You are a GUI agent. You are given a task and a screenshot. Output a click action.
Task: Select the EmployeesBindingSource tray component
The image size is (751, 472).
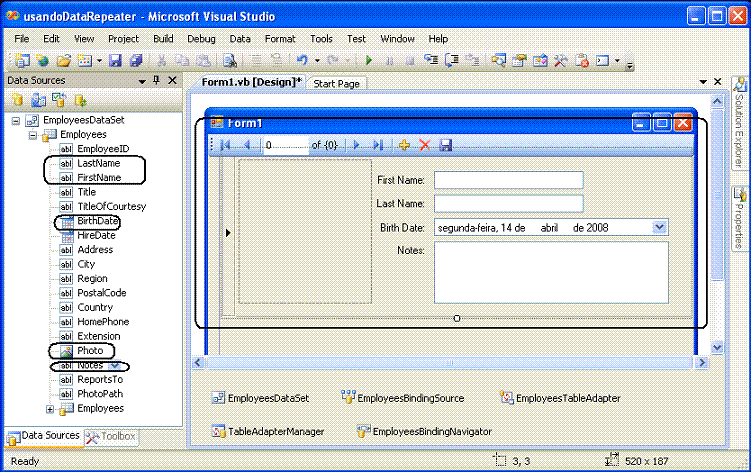point(402,398)
